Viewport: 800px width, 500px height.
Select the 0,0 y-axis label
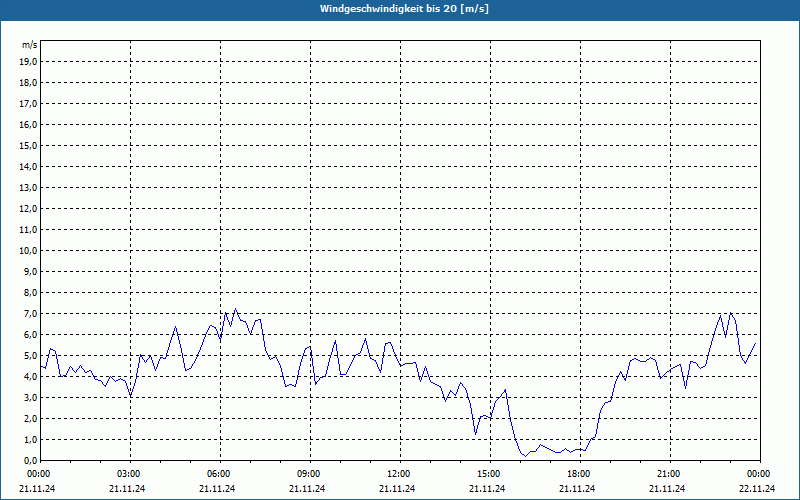coord(30,461)
